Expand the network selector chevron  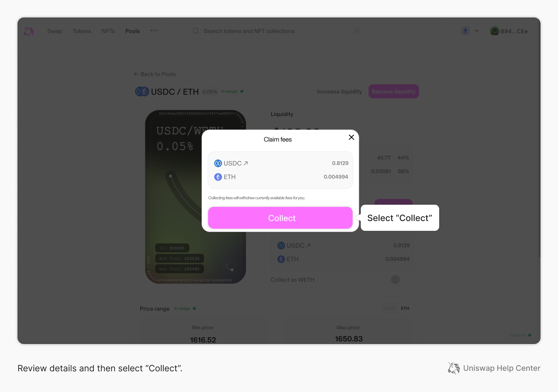pyautogui.click(x=477, y=31)
